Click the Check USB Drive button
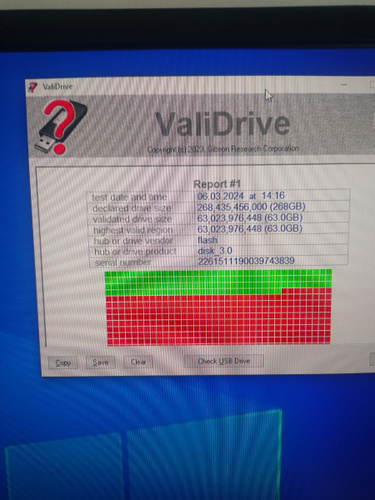 (x=224, y=361)
